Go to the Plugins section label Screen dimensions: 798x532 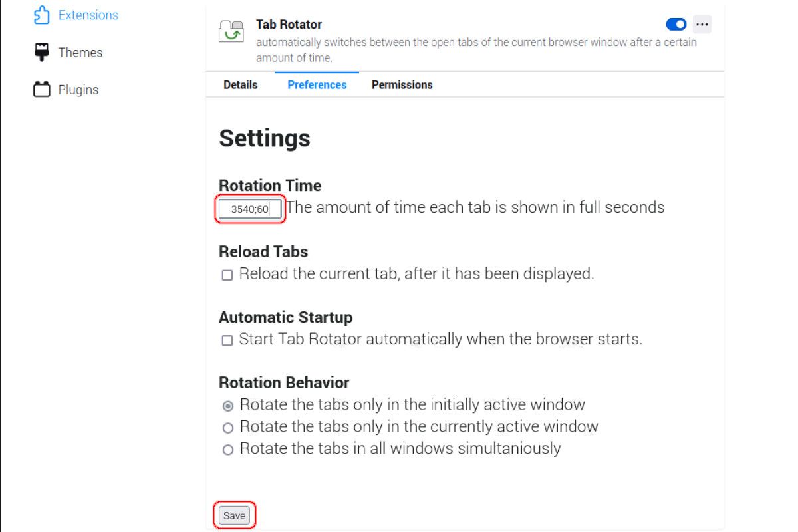coord(78,90)
